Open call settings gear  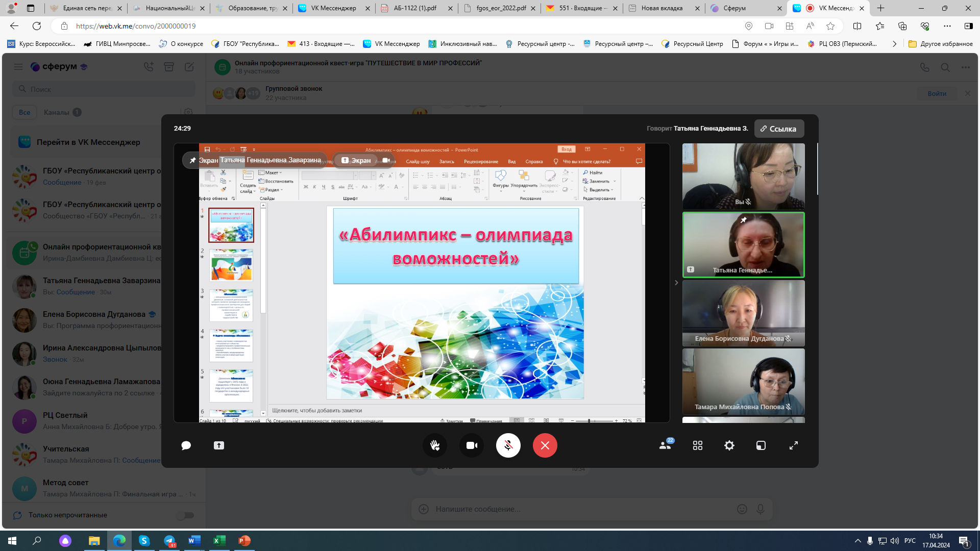click(729, 445)
